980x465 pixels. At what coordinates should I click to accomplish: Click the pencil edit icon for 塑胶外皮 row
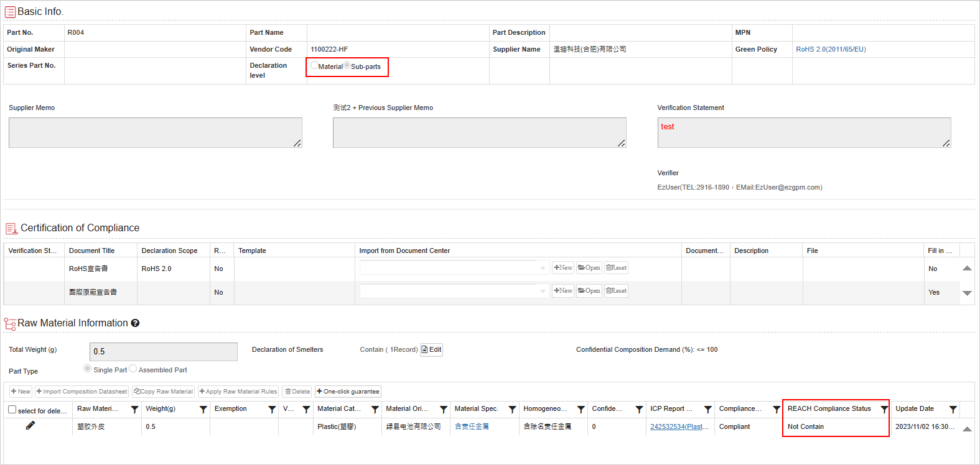pos(30,426)
